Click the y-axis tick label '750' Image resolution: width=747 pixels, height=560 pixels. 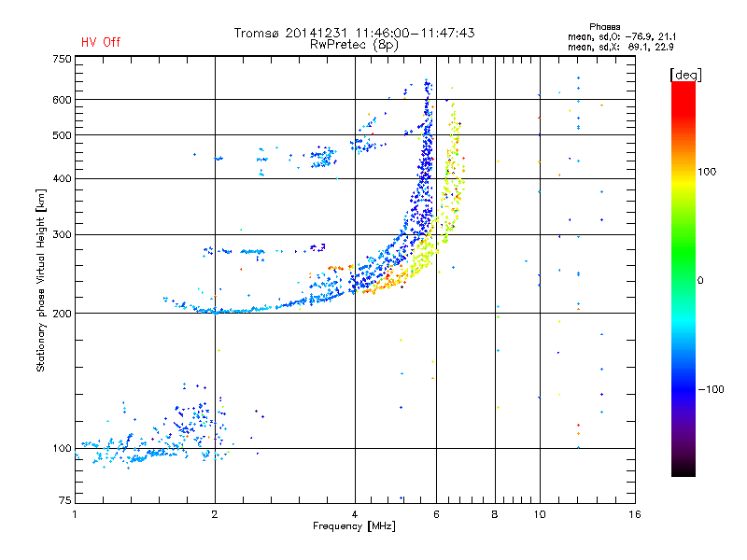tap(62, 59)
